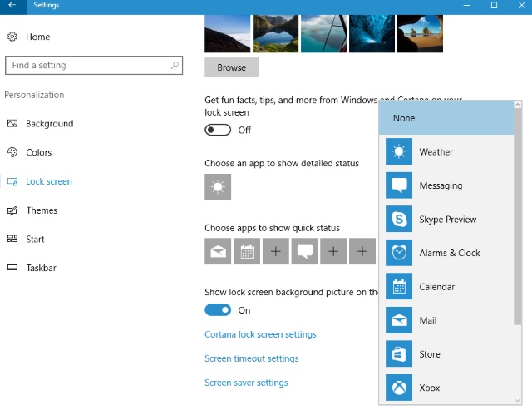Select the Calendar icon in app list
This screenshot has height=410, width=532.
click(399, 286)
